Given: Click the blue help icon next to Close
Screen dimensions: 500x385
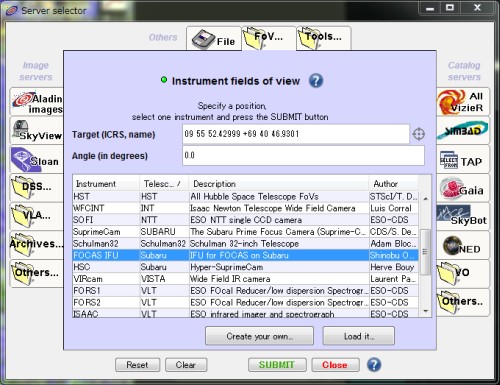Looking at the screenshot, I should tap(374, 365).
